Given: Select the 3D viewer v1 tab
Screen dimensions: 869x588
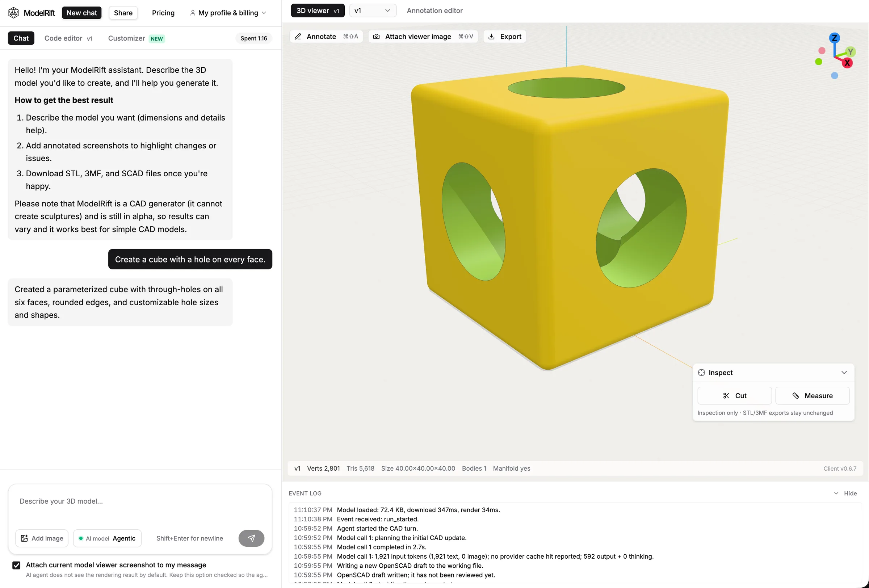Looking at the screenshot, I should [x=318, y=10].
